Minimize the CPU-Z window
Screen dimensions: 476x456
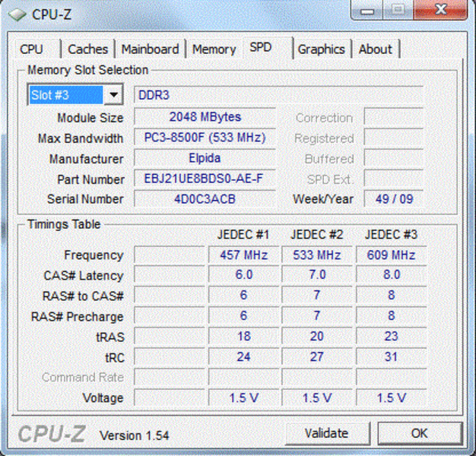[367, 11]
